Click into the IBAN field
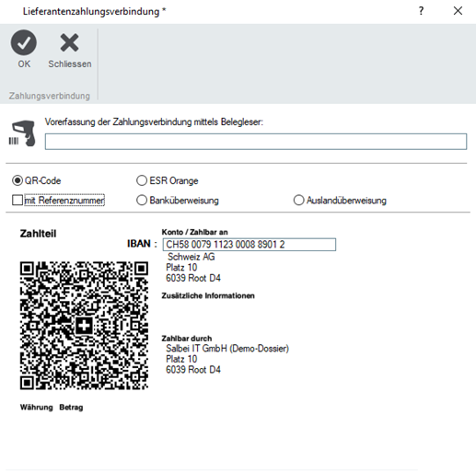The image size is (476, 472). pos(250,245)
